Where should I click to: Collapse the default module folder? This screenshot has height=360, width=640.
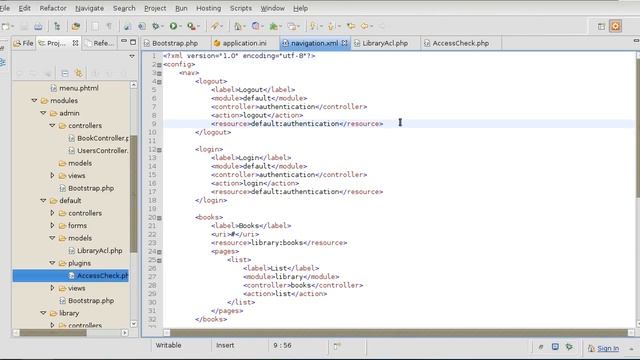pyautogui.click(x=43, y=200)
